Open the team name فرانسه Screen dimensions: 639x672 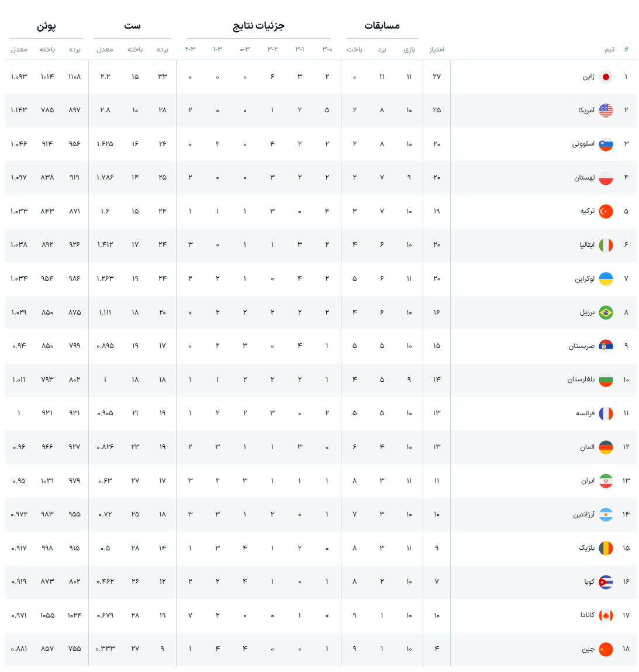click(x=585, y=413)
